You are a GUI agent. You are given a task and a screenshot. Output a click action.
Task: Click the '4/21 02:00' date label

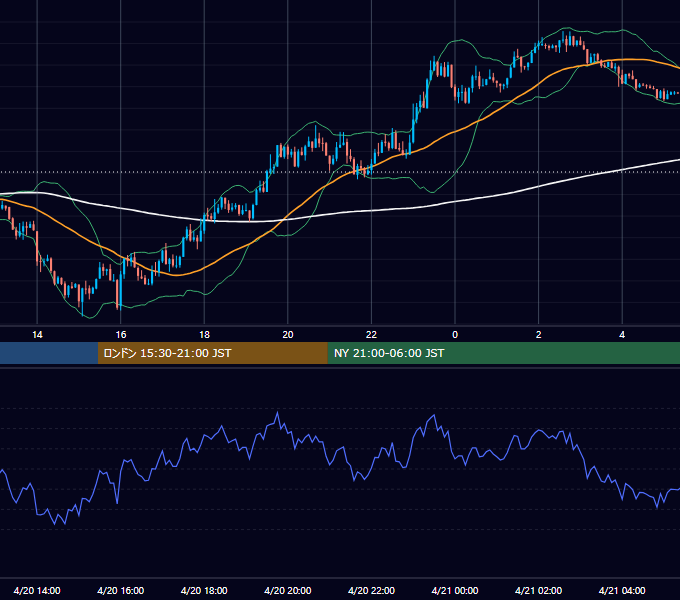pyautogui.click(x=538, y=590)
